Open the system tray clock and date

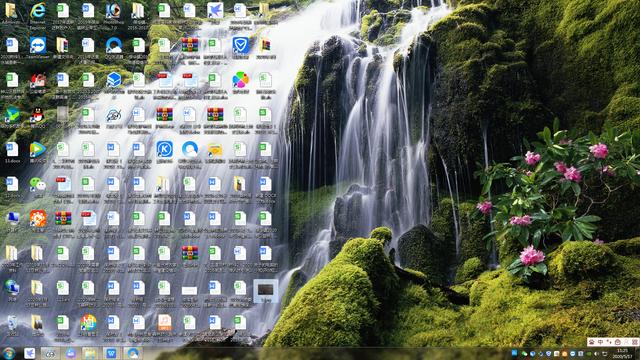pos(622,353)
